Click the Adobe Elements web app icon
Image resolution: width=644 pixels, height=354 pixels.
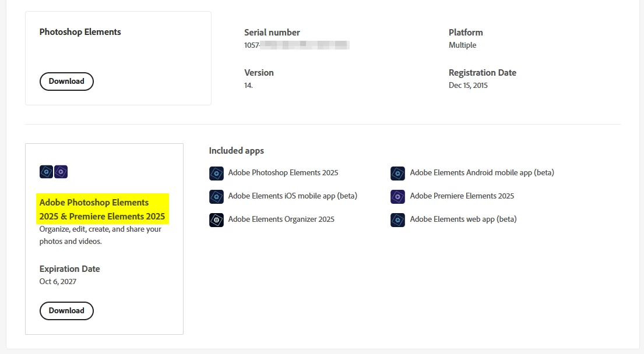pos(397,220)
